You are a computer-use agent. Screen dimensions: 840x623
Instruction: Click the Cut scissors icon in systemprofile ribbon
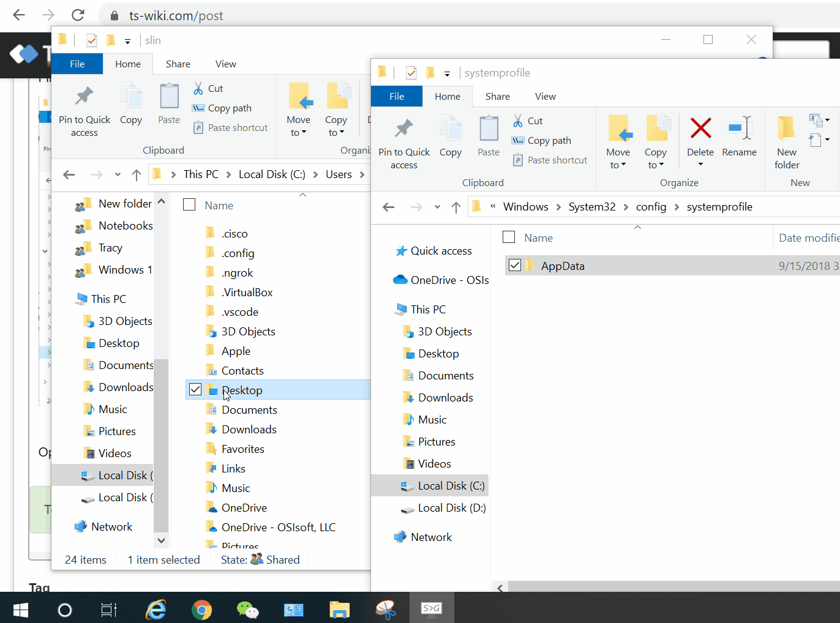point(518,121)
